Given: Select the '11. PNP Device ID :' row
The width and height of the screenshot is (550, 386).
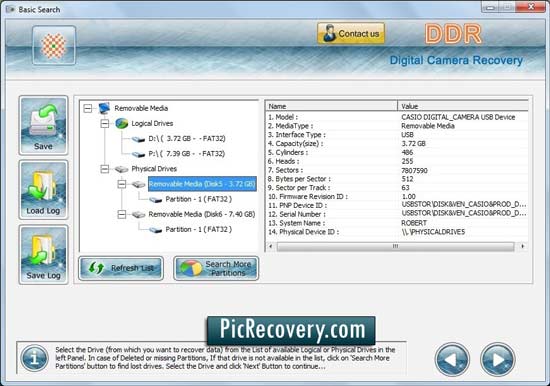Looking at the screenshot, I should (397, 205).
